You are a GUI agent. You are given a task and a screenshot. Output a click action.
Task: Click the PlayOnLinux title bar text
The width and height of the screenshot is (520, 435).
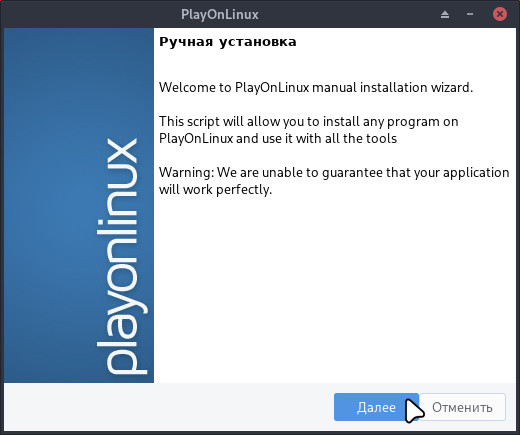coord(220,14)
